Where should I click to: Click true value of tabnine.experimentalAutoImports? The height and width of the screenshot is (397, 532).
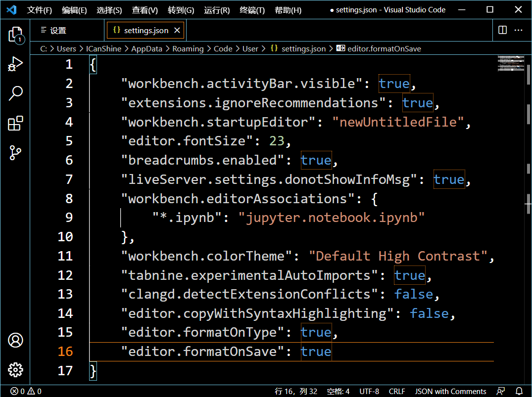pos(410,275)
